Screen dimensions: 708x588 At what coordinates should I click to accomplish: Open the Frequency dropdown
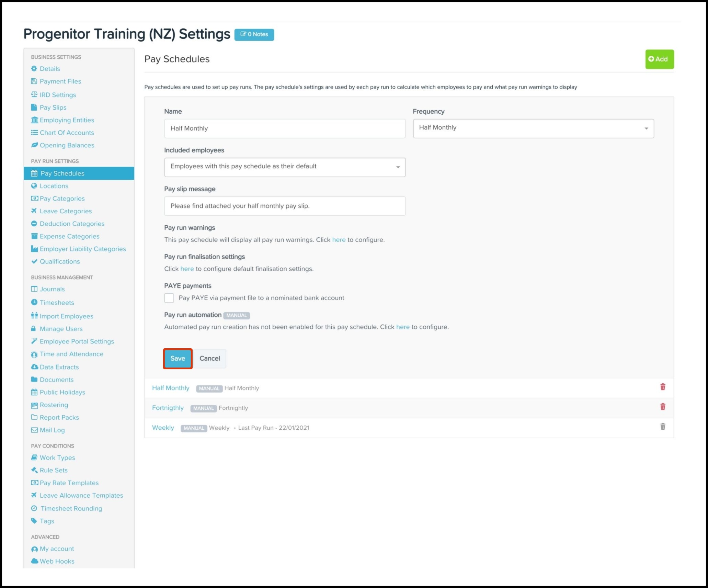(533, 128)
